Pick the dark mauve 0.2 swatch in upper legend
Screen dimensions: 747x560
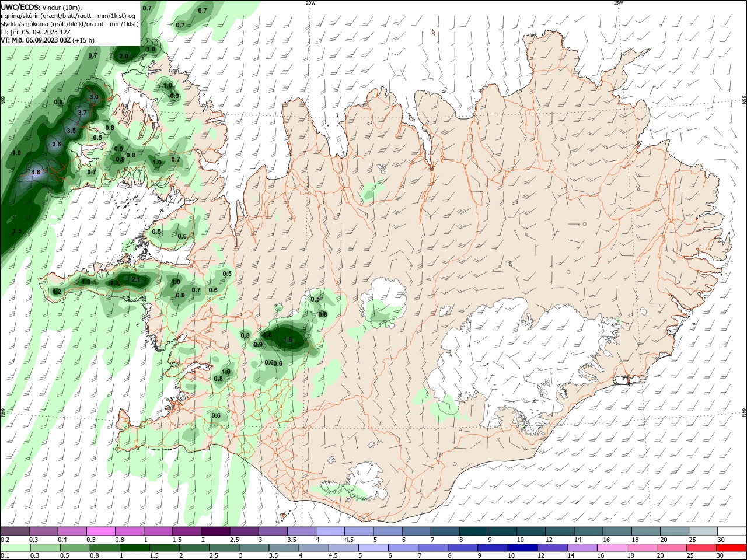tap(15, 531)
